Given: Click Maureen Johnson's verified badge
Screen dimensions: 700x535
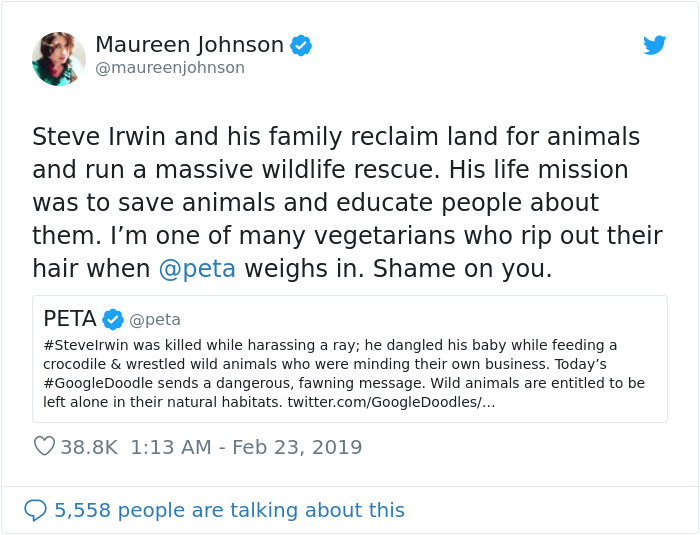Looking at the screenshot, I should [301, 45].
